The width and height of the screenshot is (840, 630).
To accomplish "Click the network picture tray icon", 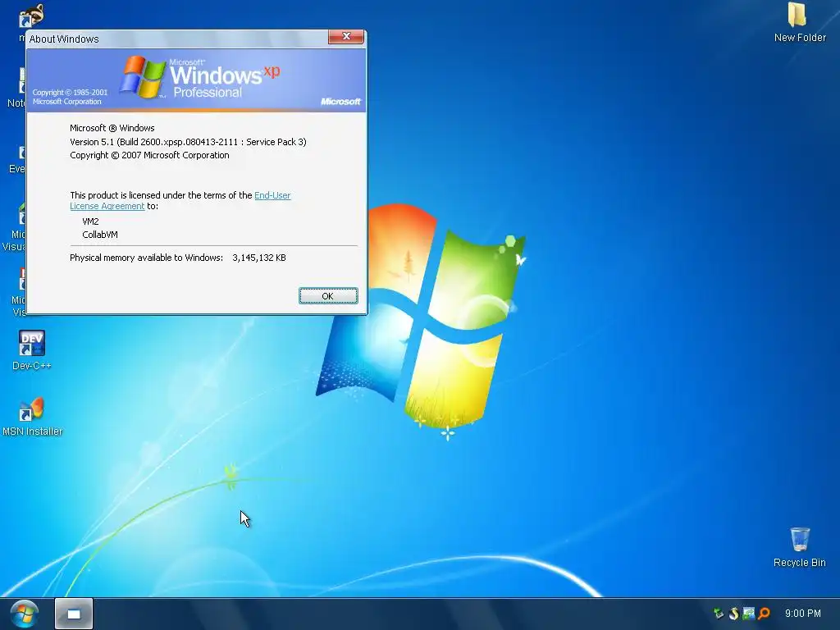I will pyautogui.click(x=749, y=614).
